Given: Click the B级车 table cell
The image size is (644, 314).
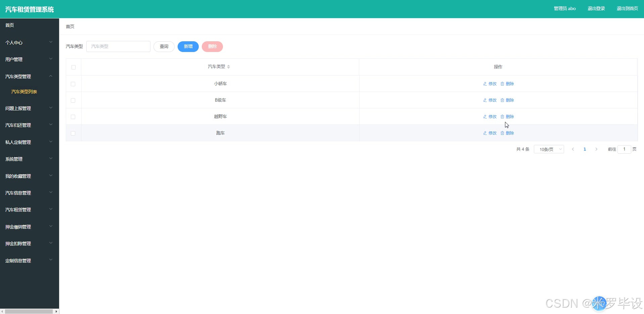Looking at the screenshot, I should click(x=220, y=100).
